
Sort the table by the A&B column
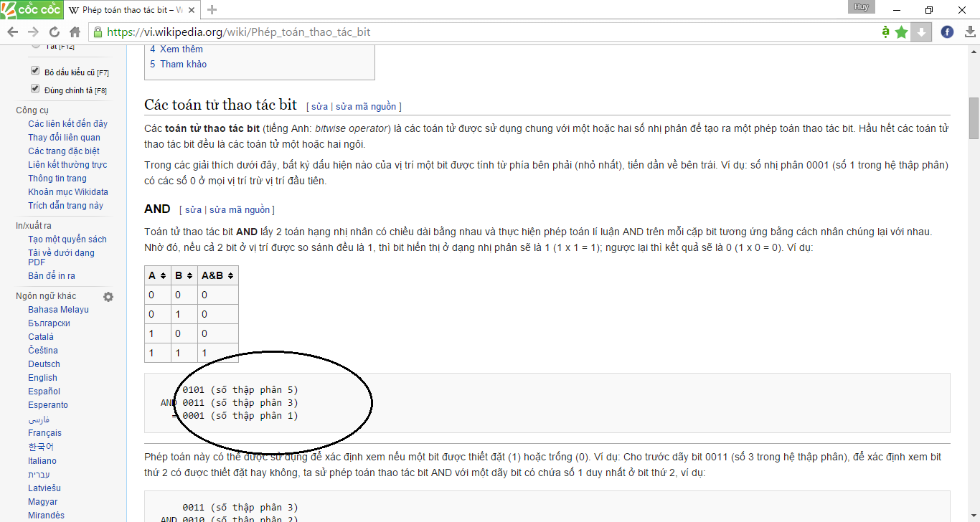coord(217,275)
